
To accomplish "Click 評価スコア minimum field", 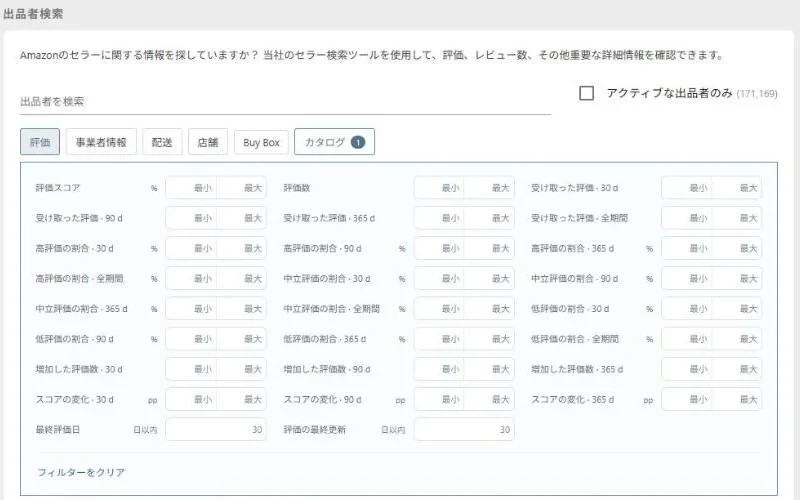I will 191,188.
